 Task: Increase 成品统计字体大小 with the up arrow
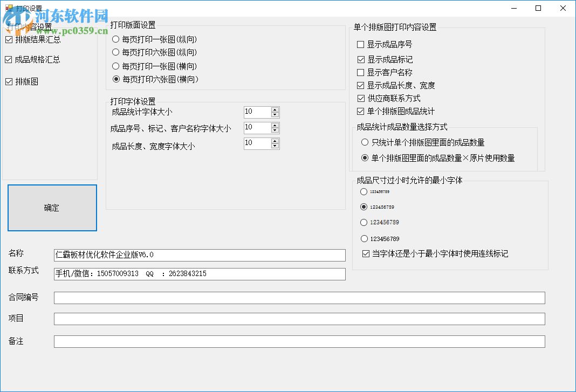pyautogui.click(x=275, y=109)
